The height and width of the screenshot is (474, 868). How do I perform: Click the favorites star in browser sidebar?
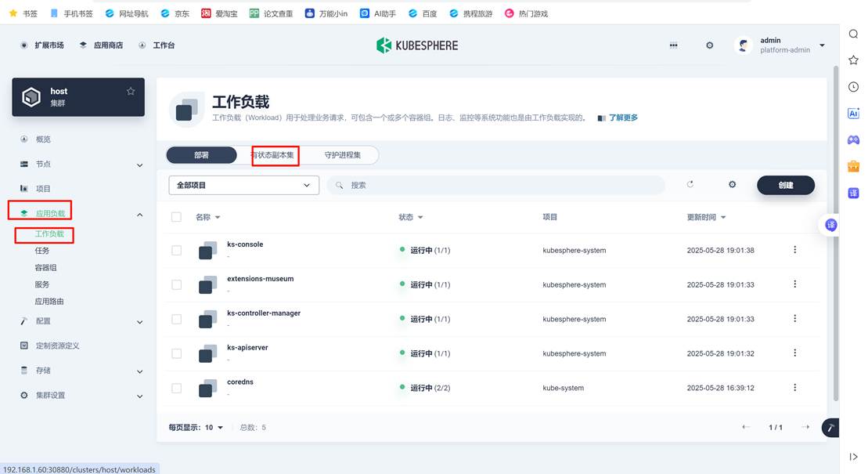[x=854, y=60]
